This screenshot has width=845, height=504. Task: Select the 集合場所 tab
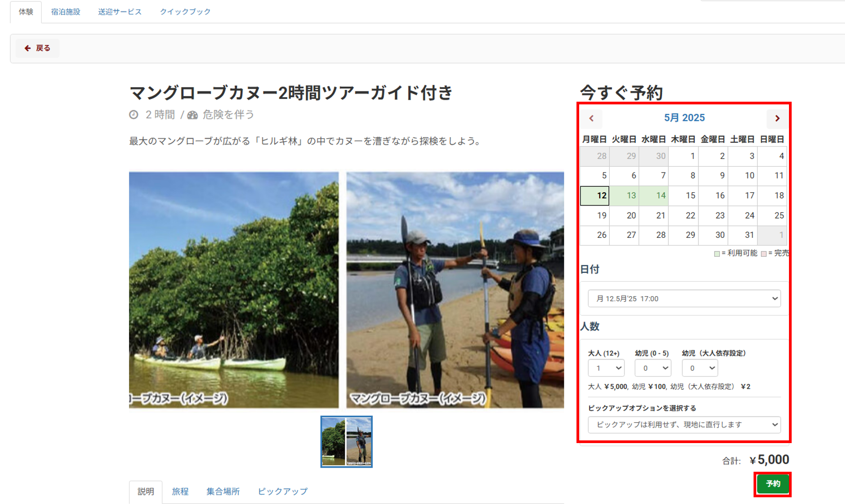click(223, 491)
